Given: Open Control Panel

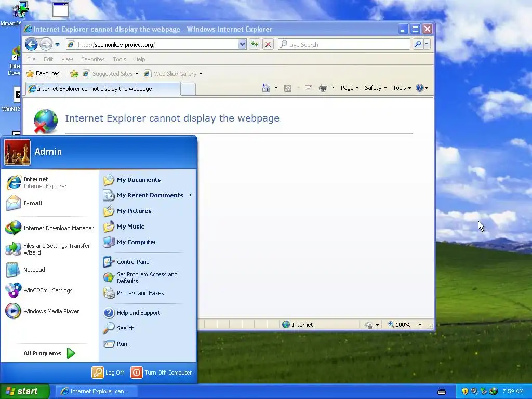Looking at the screenshot, I should [x=148, y=262].
